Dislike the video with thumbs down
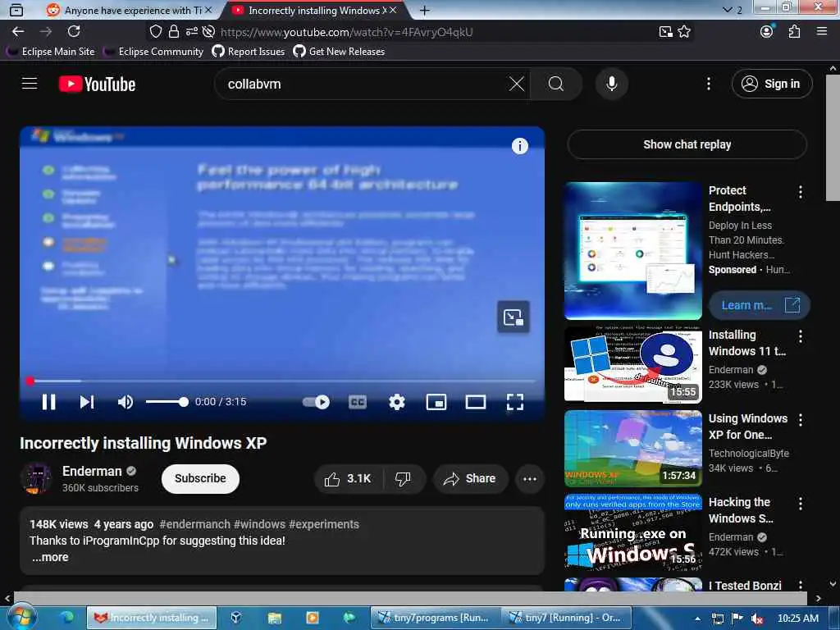This screenshot has width=840, height=630. tap(404, 479)
